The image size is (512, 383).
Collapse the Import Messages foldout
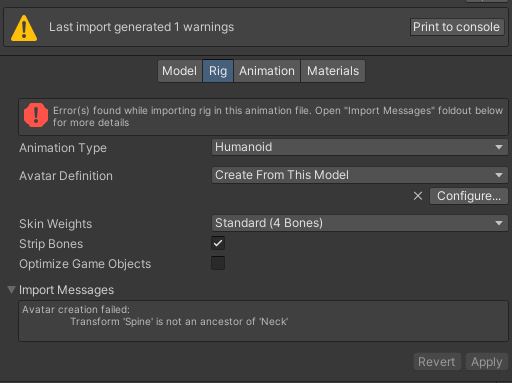click(11, 290)
